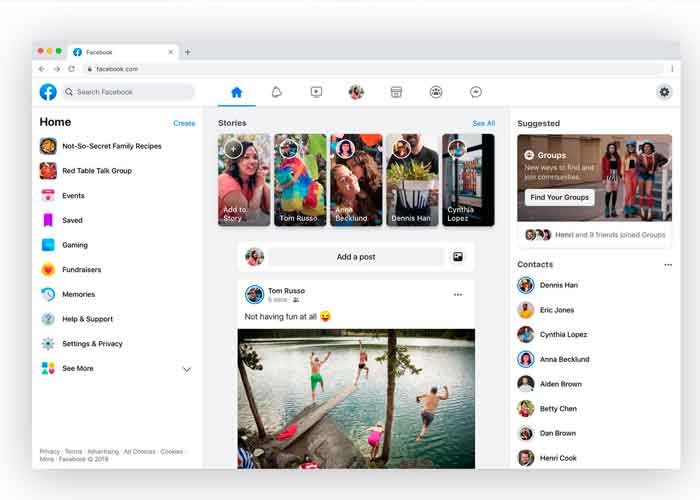Open the Contacts three-dot options menu

point(668,265)
